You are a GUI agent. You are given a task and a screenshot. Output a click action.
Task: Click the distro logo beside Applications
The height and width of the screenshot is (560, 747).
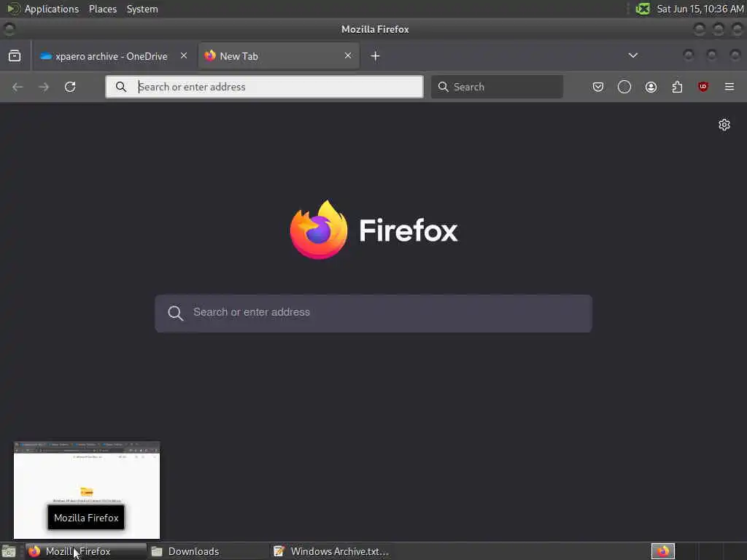(13, 9)
